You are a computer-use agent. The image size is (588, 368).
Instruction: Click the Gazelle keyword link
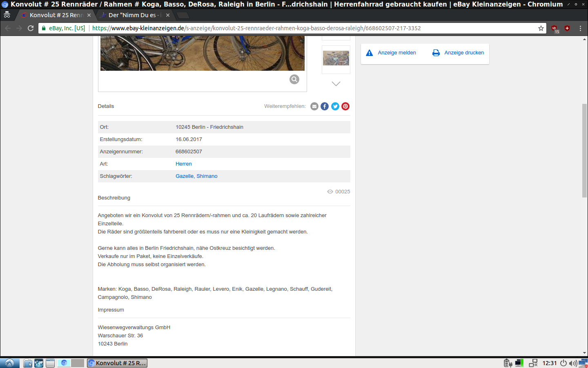tap(185, 176)
